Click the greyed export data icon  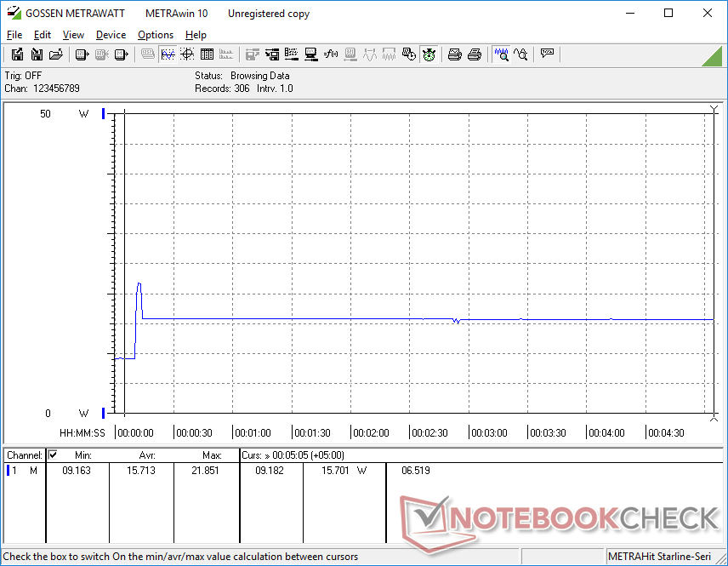[x=253, y=54]
